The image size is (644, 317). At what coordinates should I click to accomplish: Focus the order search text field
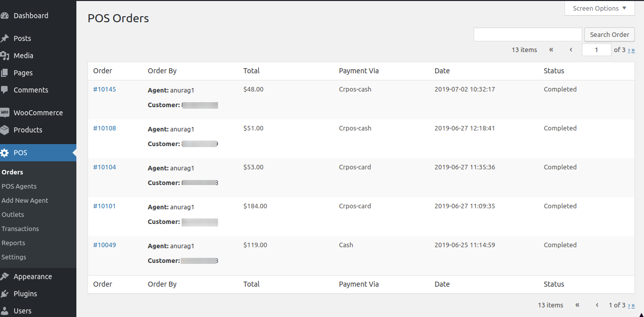point(528,34)
